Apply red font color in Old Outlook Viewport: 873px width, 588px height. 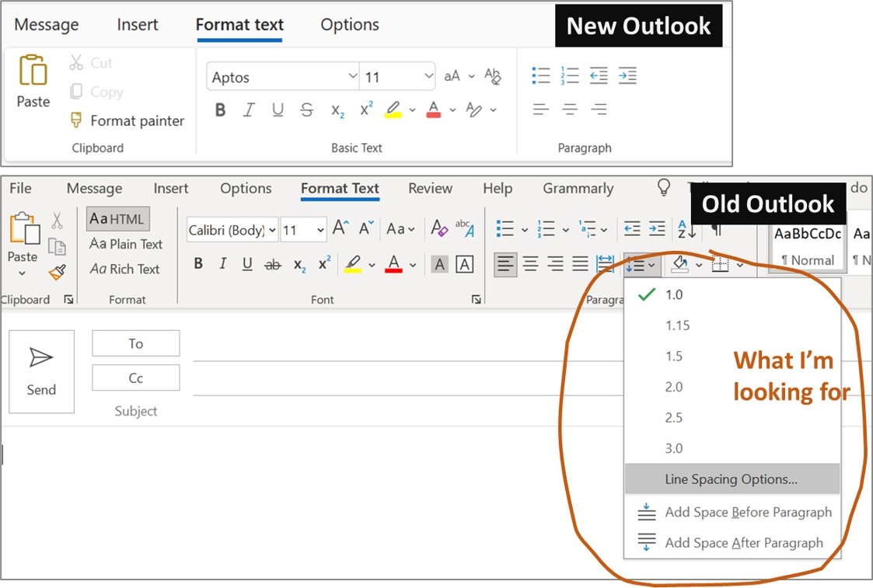[x=393, y=263]
